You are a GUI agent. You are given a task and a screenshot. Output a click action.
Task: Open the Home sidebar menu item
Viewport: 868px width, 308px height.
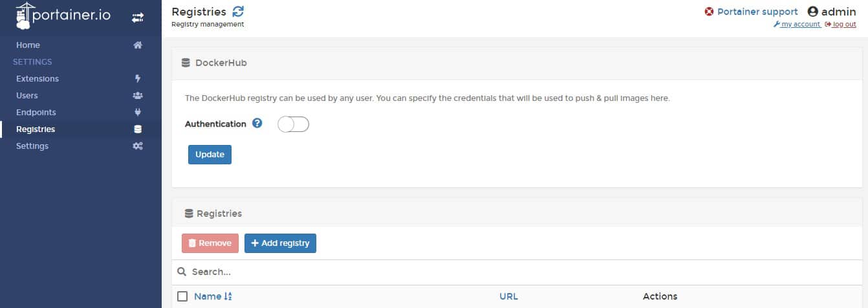[x=28, y=45]
